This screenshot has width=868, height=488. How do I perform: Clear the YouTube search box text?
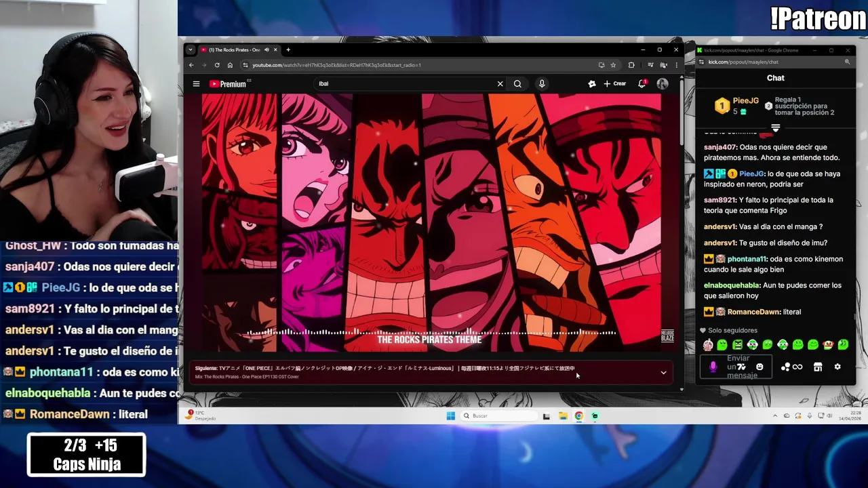[x=500, y=84]
